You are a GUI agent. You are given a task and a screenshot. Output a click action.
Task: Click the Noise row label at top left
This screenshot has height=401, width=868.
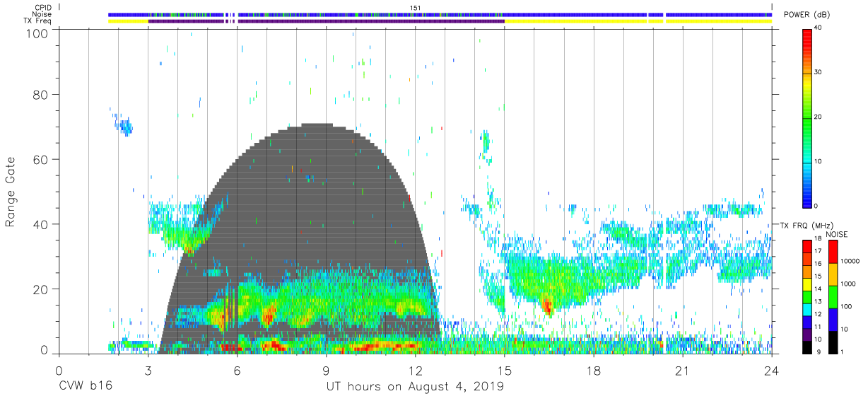(x=44, y=14)
